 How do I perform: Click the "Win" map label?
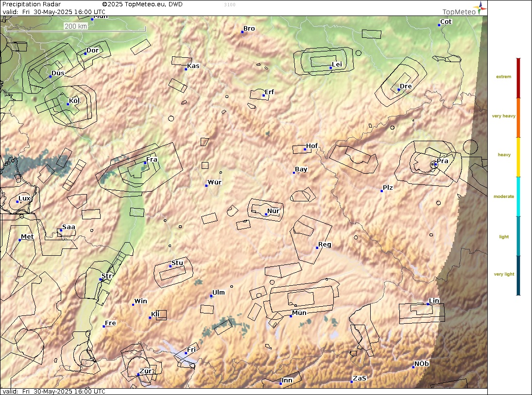pos(140,301)
